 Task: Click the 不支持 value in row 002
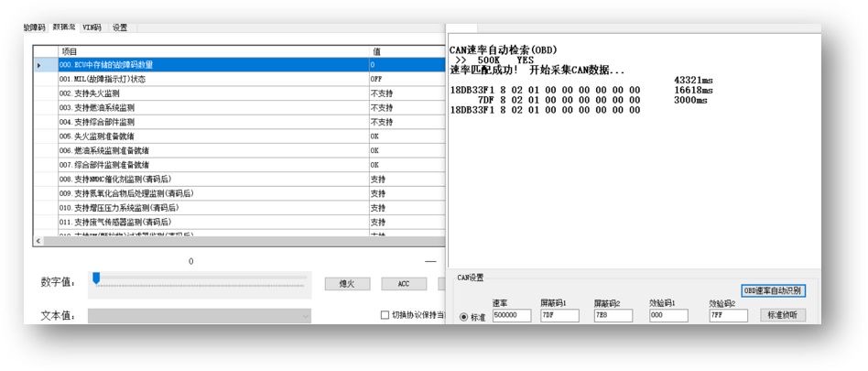382,93
